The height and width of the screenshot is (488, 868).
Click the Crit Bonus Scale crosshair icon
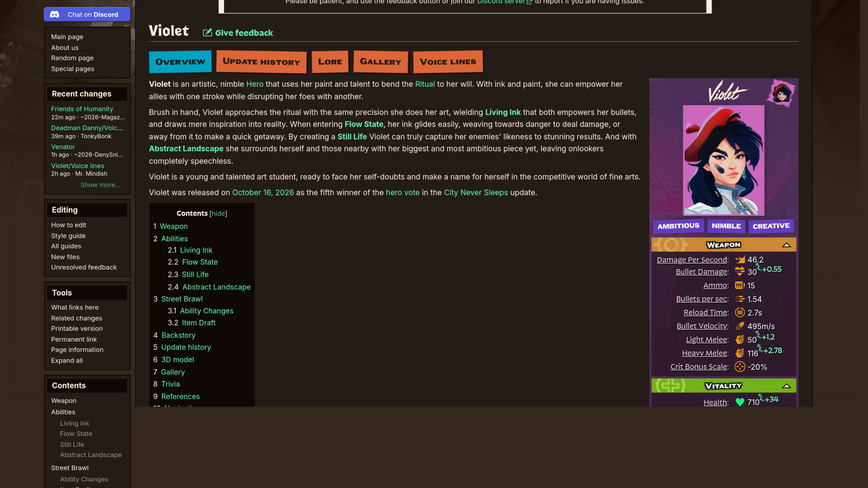740,367
